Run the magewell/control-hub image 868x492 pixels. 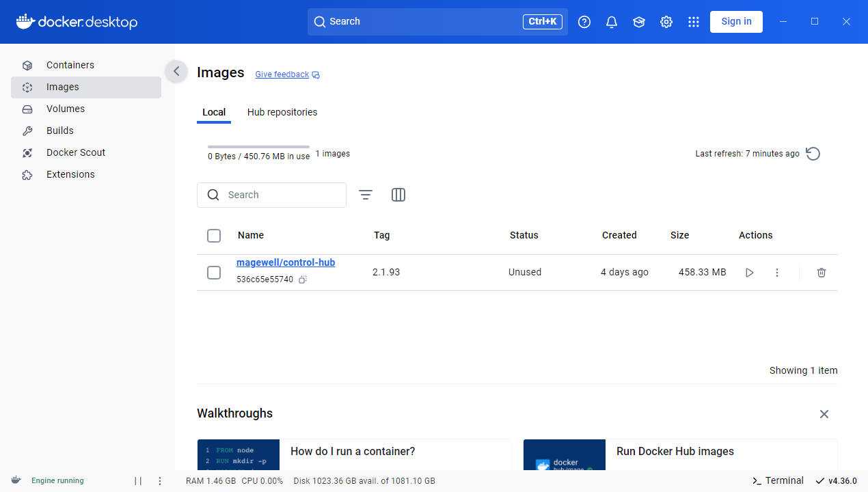(750, 273)
